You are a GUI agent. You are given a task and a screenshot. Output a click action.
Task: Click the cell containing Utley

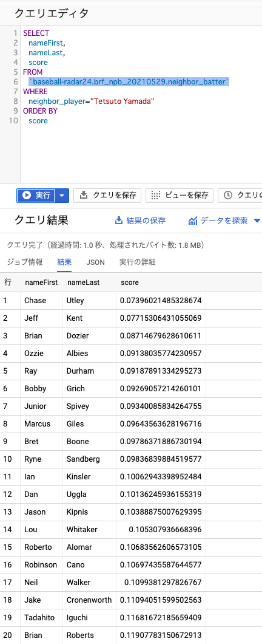89,301
